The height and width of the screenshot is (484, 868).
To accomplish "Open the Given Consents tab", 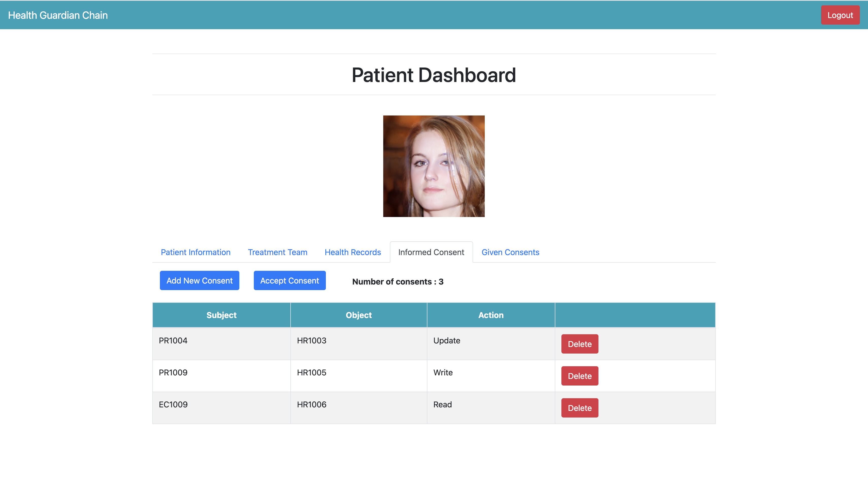I will click(x=510, y=252).
